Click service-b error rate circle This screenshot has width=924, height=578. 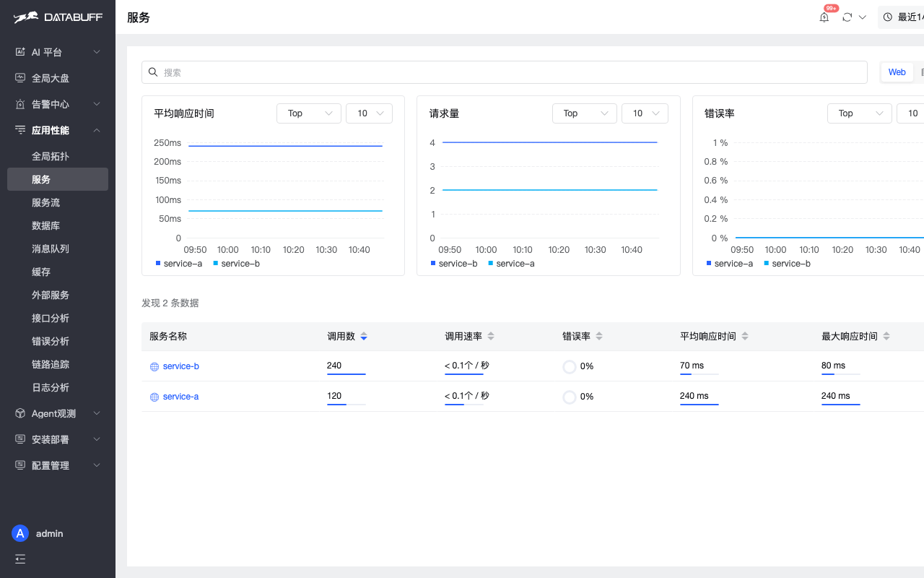570,366
